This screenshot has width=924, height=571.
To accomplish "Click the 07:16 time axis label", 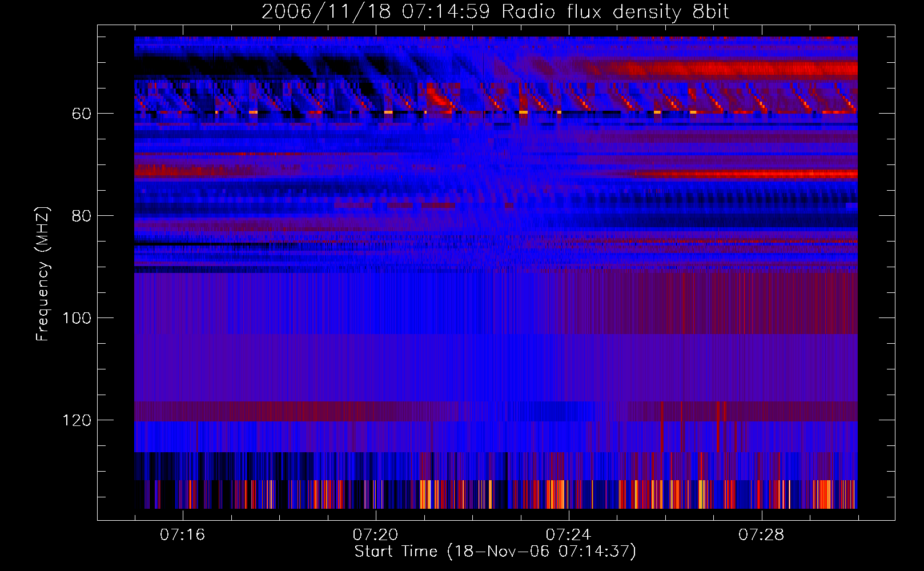I will coord(182,535).
